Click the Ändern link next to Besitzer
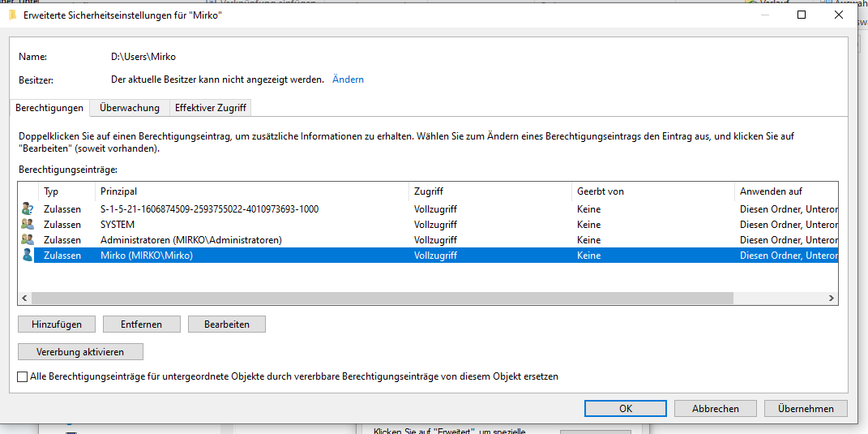868x434 pixels. [348, 79]
